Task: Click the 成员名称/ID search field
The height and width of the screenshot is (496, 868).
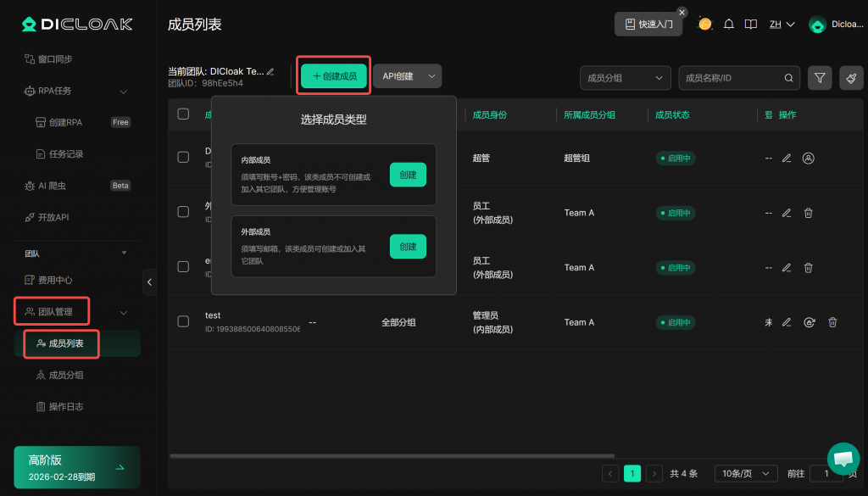Action: click(732, 78)
